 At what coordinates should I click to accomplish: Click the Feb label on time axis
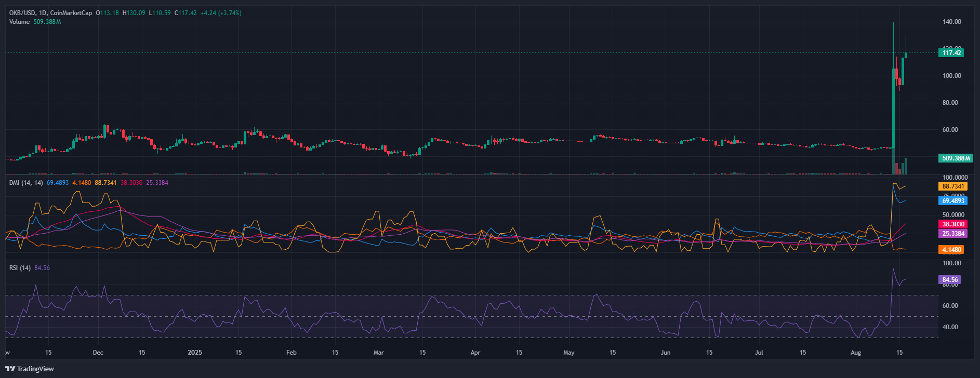pyautogui.click(x=292, y=353)
